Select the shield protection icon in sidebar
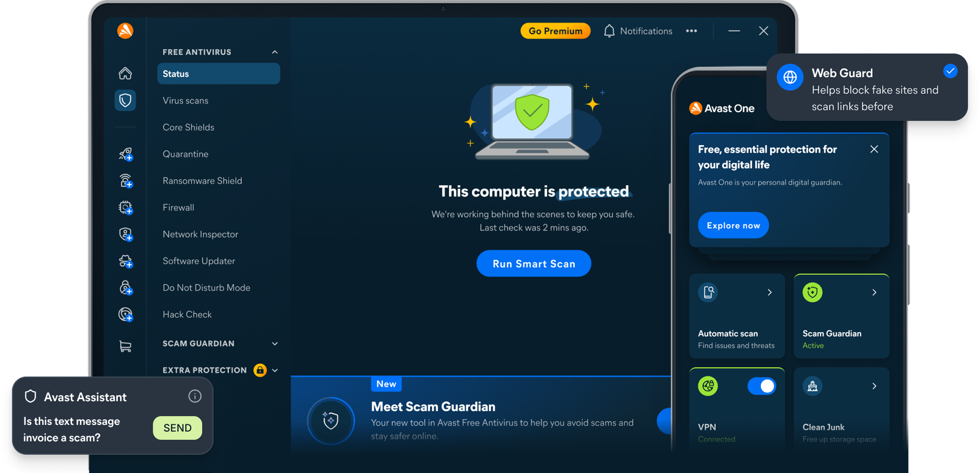This screenshot has width=980, height=473. tap(125, 100)
